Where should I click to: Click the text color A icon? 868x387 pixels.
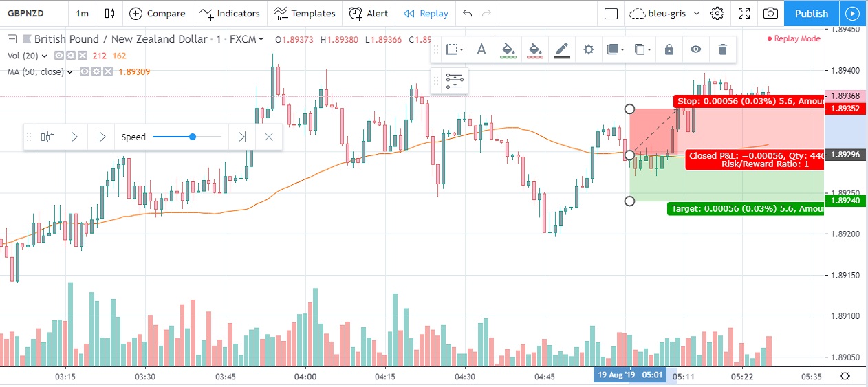click(x=481, y=49)
